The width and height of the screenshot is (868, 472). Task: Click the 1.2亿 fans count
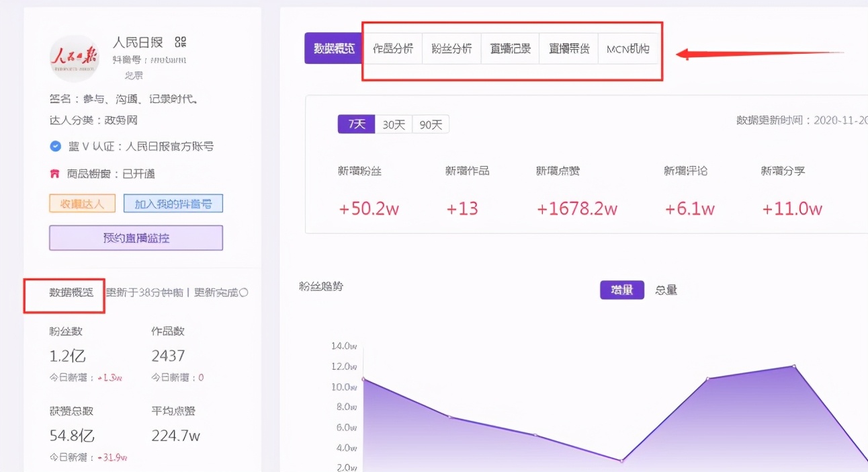68,356
